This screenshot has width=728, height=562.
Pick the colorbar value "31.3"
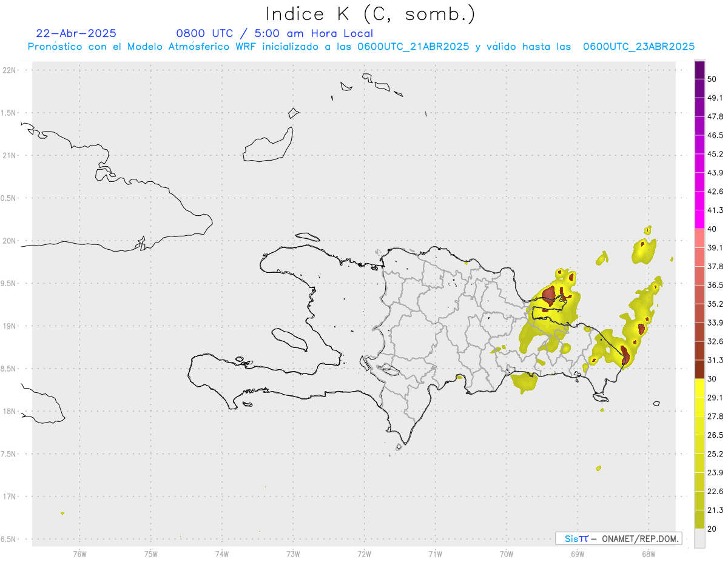pyautogui.click(x=715, y=360)
